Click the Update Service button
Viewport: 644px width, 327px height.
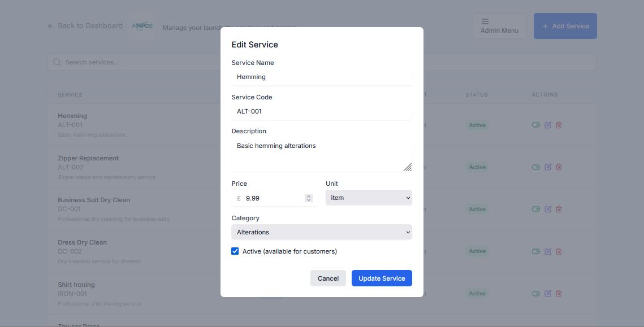point(382,278)
